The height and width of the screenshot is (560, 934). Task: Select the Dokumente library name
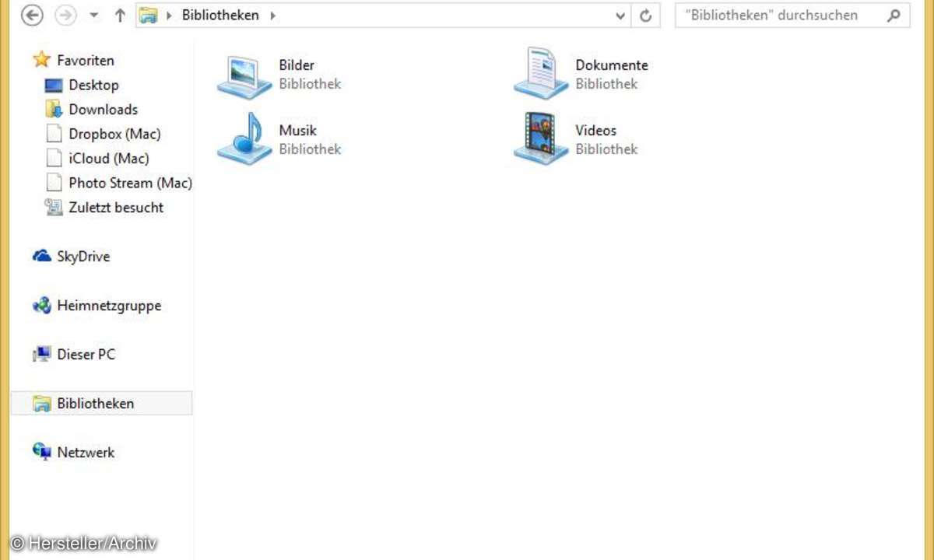(612, 65)
